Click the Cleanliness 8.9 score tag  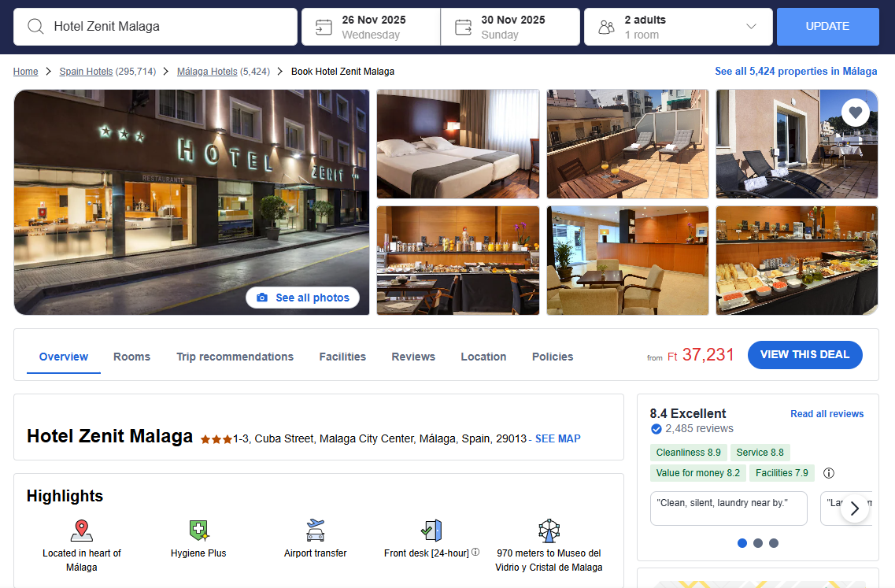(689, 452)
